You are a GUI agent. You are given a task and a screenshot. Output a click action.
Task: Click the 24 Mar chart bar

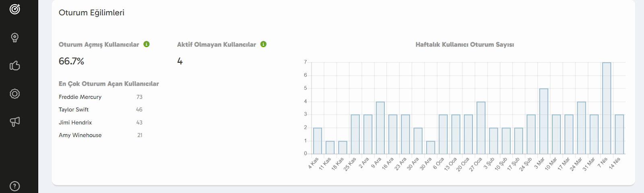pyautogui.click(x=582, y=128)
